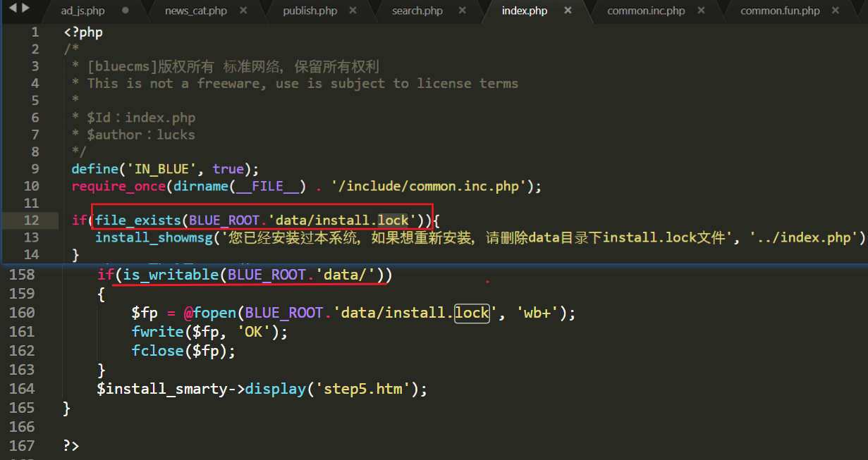
Task: Click the 'define' function on line 9
Action: tap(94, 169)
